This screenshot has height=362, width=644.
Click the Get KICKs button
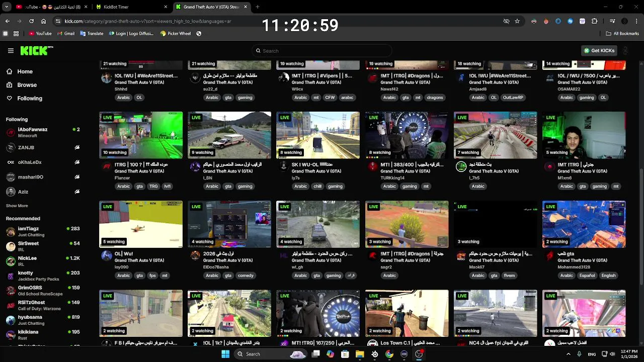pos(599,51)
